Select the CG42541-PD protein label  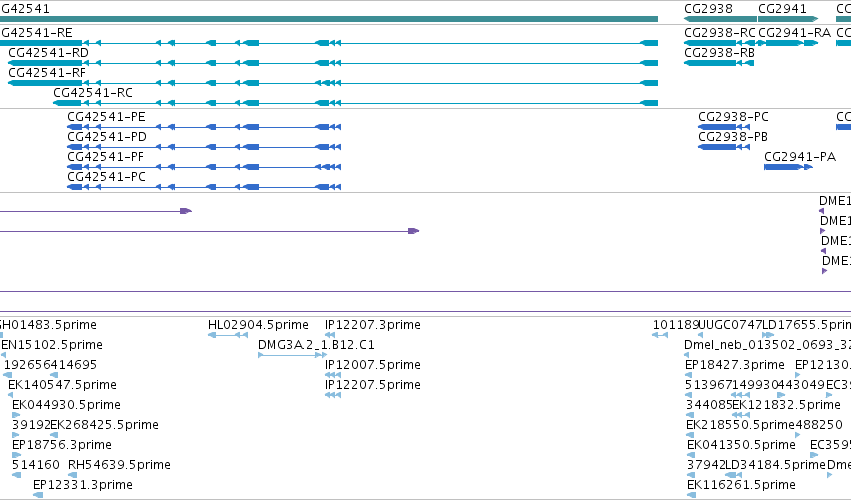click(107, 137)
